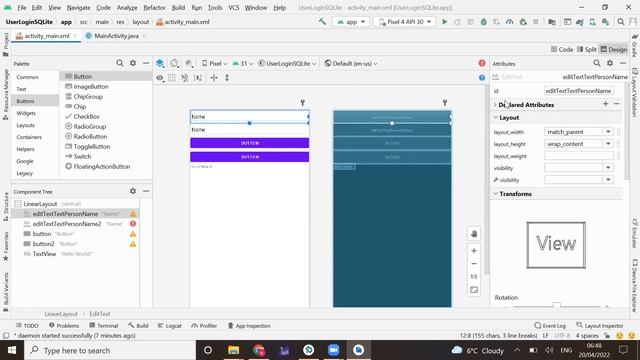Click the blue help question icon
The height and width of the screenshot is (360, 640).
click(x=482, y=78)
